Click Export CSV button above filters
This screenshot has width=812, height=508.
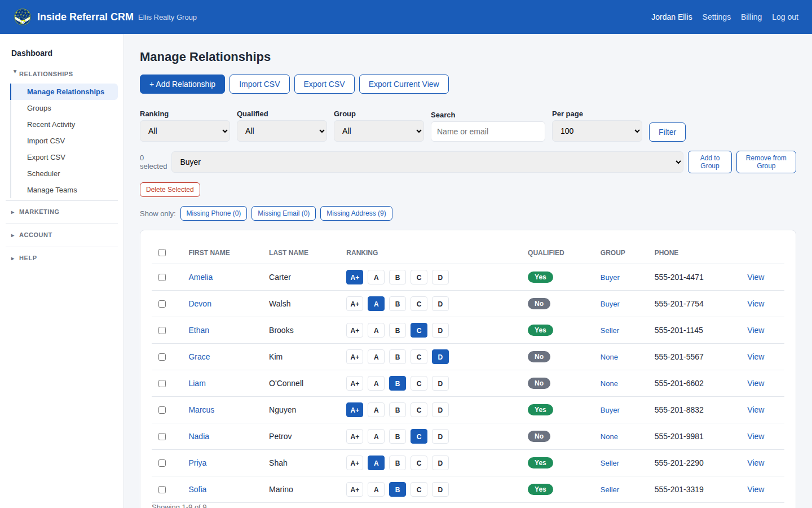(324, 84)
